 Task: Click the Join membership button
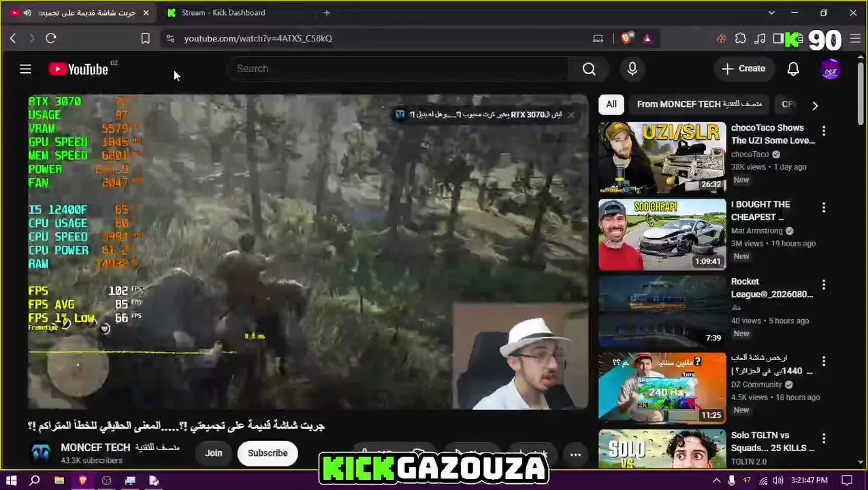214,453
